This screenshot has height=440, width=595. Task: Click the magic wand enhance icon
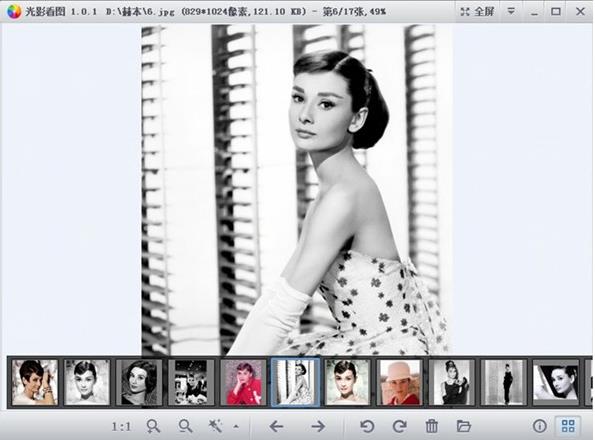[x=216, y=426]
